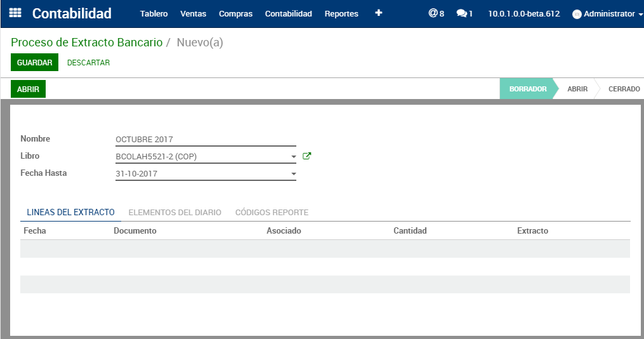
Task: Click the plus icon in top navbar
Action: click(x=378, y=13)
